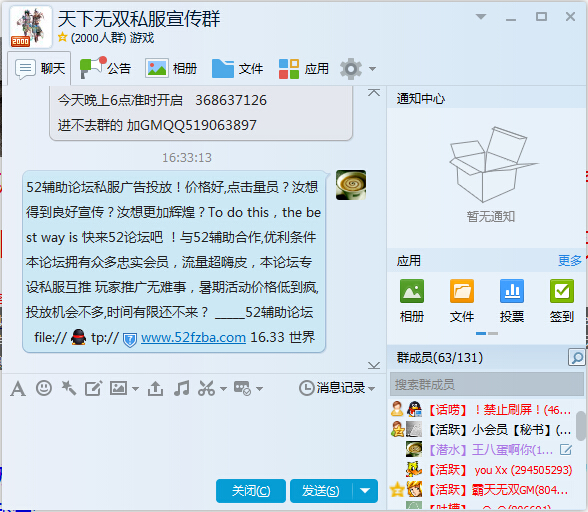Jump to latest with bottom down-arrow
The width and height of the screenshot is (588, 512).
tap(374, 365)
